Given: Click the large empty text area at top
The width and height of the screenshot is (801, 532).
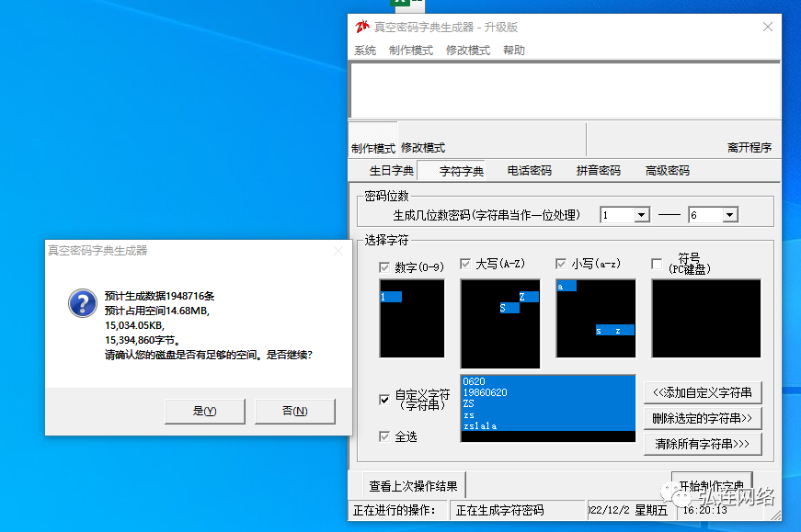Looking at the screenshot, I should tap(565, 90).
